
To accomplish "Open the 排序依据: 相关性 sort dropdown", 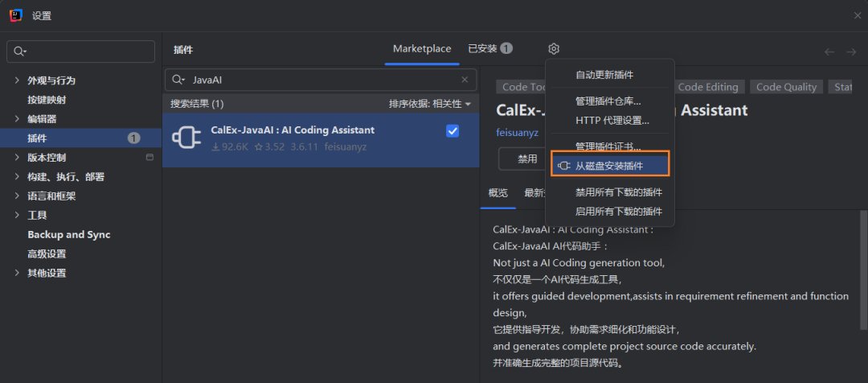I will coord(429,104).
